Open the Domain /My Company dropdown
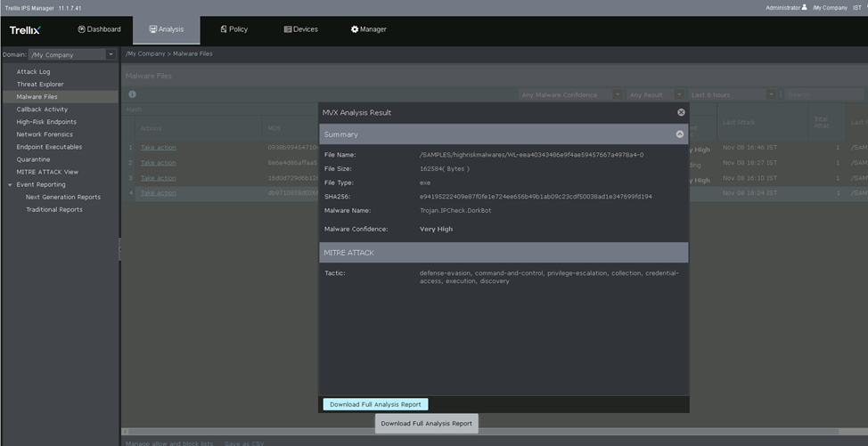 pyautogui.click(x=72, y=54)
